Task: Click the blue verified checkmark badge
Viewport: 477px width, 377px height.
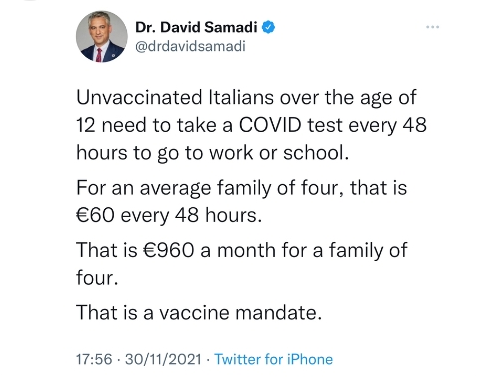Action: (x=268, y=27)
